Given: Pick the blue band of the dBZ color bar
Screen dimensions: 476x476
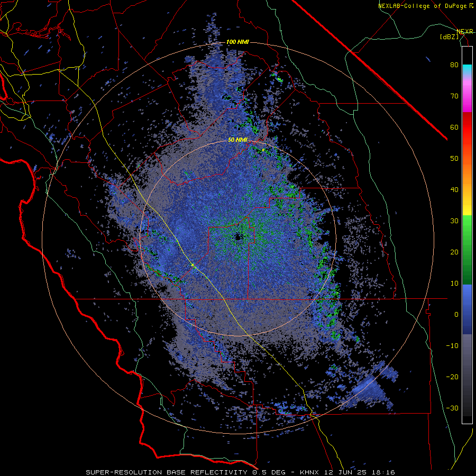Looking at the screenshot, I should pyautogui.click(x=467, y=309).
